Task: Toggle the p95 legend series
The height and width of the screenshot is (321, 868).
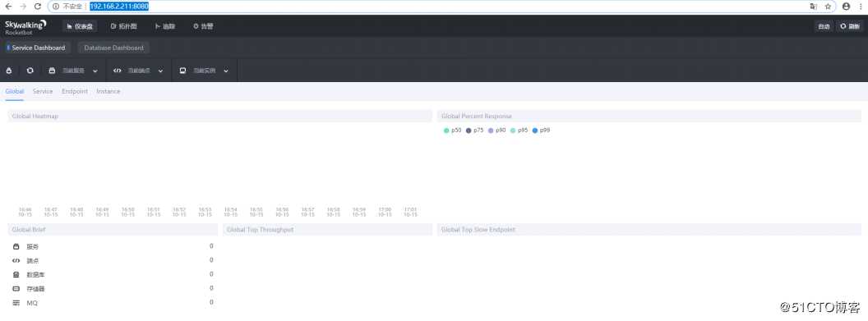Action: pyautogui.click(x=519, y=131)
